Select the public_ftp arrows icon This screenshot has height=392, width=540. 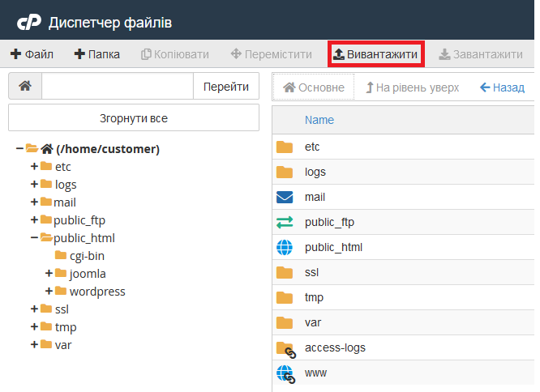pos(284,222)
